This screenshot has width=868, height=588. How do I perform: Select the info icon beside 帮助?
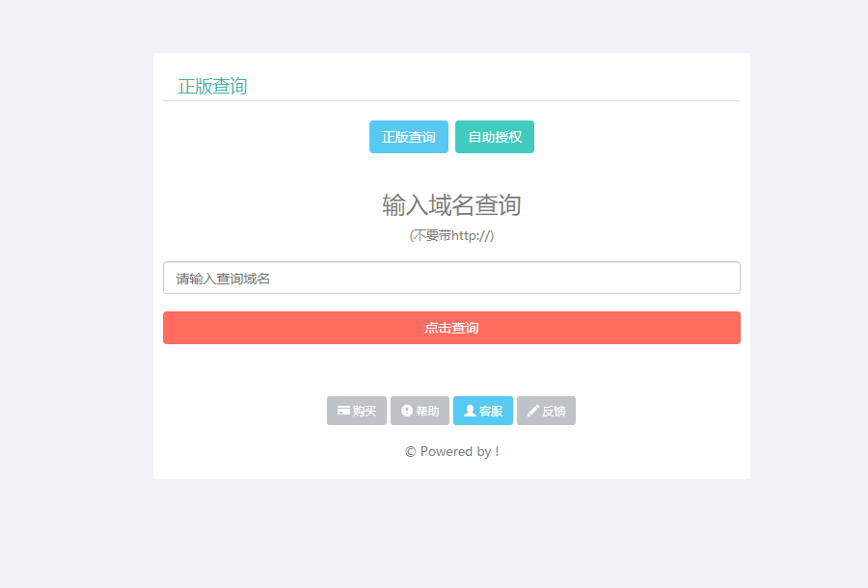pos(407,410)
